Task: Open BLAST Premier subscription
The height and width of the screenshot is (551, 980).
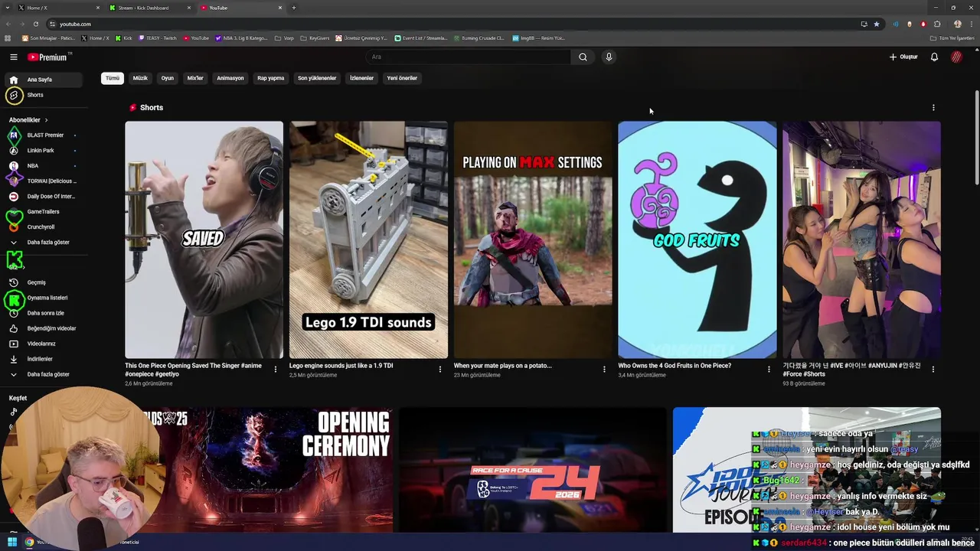Action: 44,135
